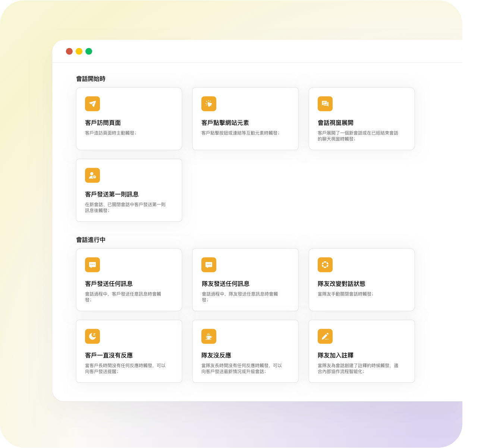Image resolution: width=487 pixels, height=448 pixels.
Task: Click description 當隊友手動關閉會話時觸發
Action: (346, 294)
